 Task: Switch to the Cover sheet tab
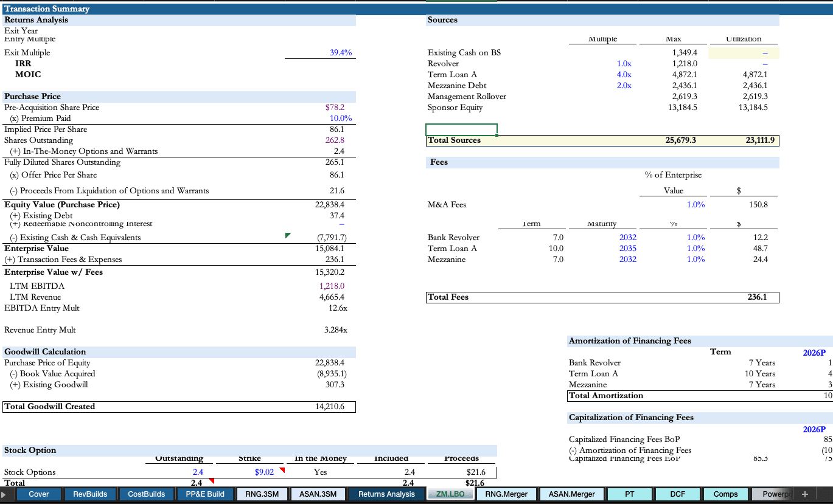[x=39, y=494]
